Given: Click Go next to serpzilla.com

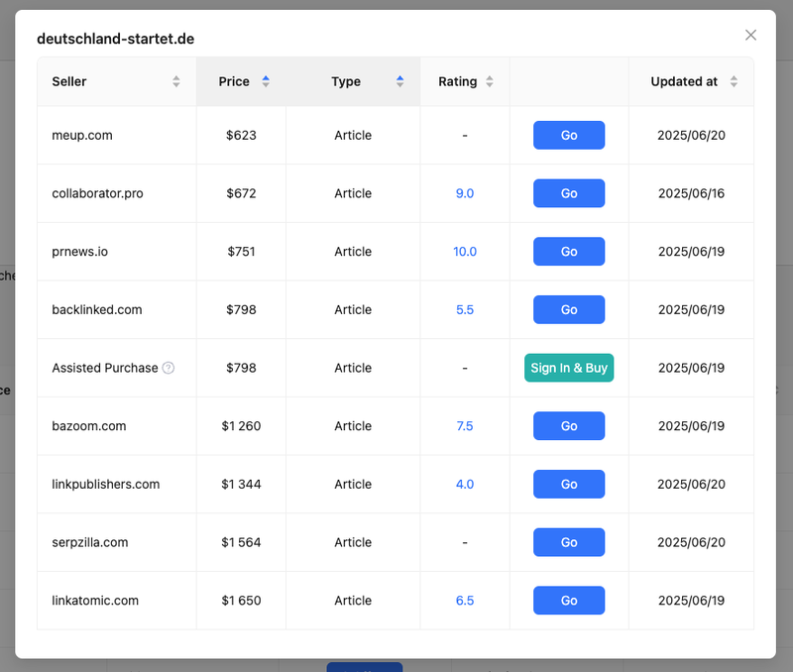Looking at the screenshot, I should pyautogui.click(x=568, y=542).
